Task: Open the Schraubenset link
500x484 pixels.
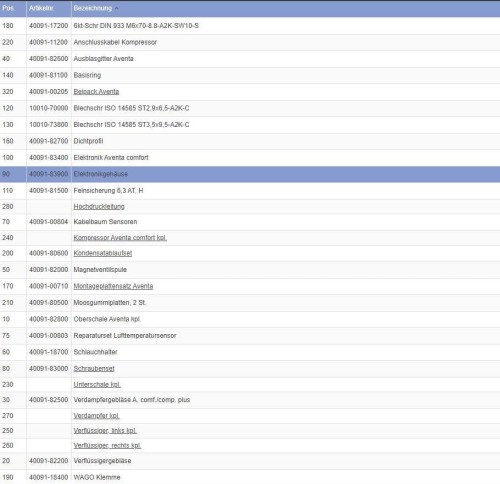Action: pyautogui.click(x=94, y=369)
